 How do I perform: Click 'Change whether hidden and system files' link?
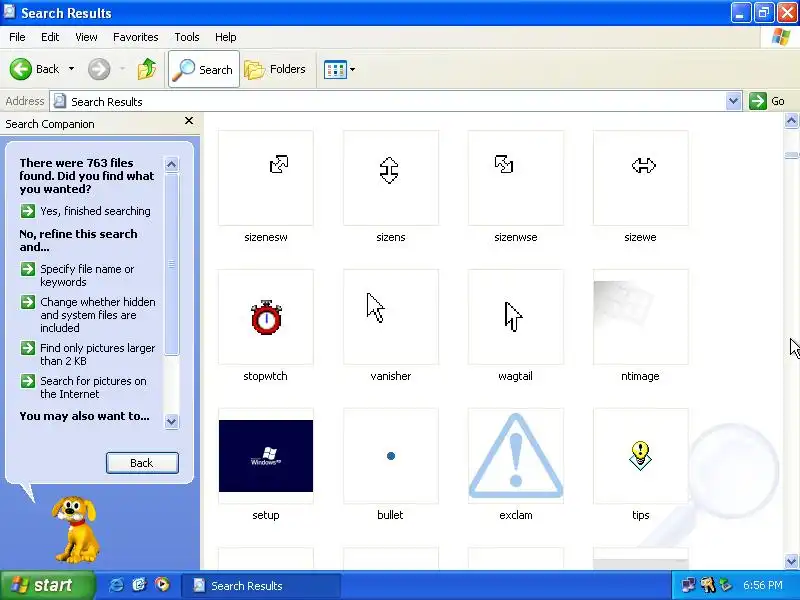[x=97, y=315]
